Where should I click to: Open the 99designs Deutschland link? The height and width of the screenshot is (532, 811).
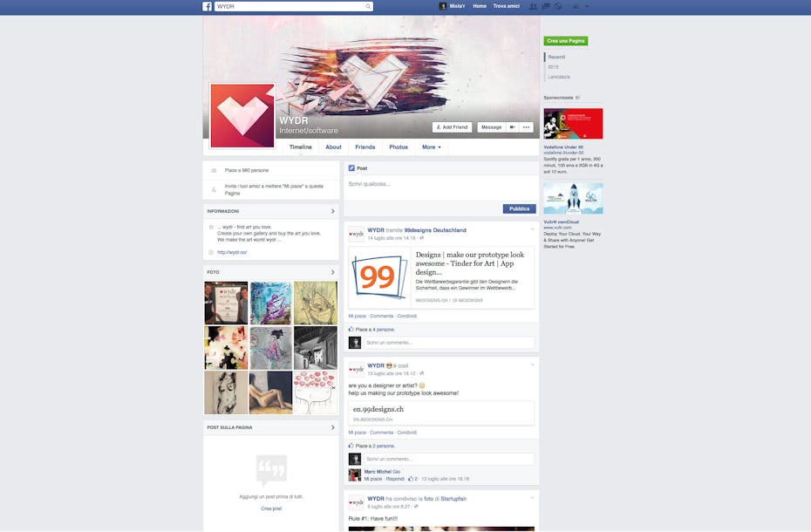pyautogui.click(x=435, y=230)
